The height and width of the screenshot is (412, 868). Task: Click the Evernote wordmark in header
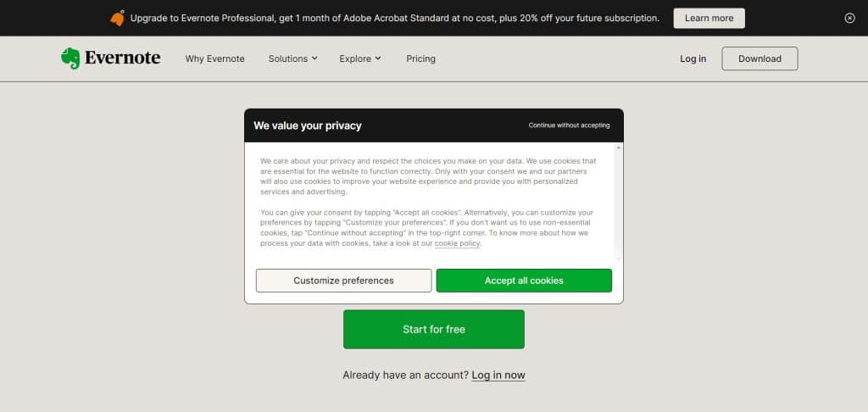(122, 58)
